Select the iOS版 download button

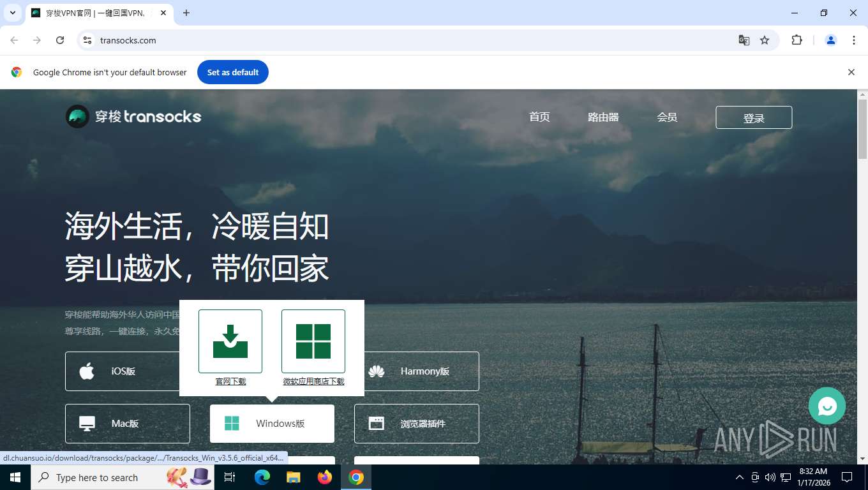[x=122, y=371]
